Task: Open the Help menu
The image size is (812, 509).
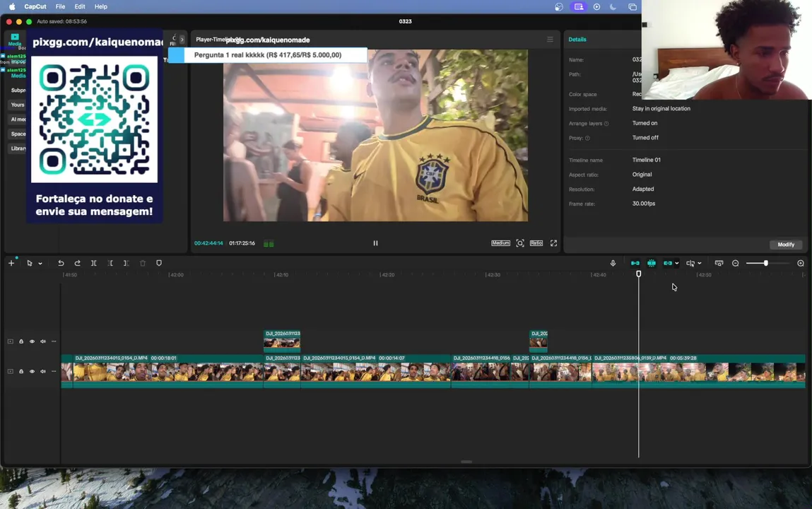Action: pyautogui.click(x=101, y=7)
